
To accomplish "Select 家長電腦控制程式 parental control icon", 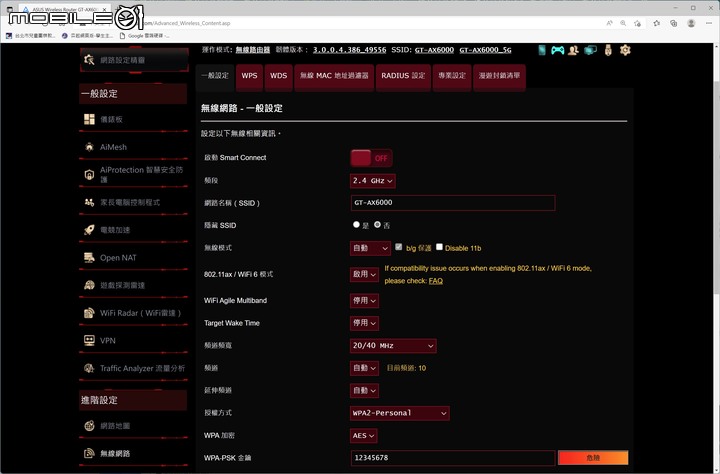I will [x=89, y=202].
